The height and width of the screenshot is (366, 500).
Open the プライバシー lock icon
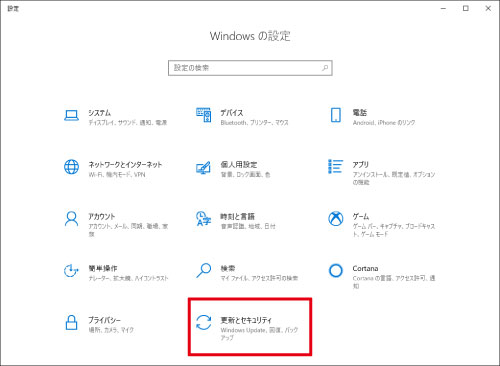pyautogui.click(x=71, y=323)
